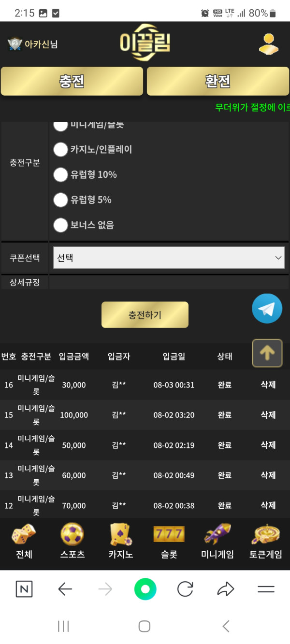Select the 유럽형 10% radio option
This screenshot has width=290, height=644.
click(60, 174)
